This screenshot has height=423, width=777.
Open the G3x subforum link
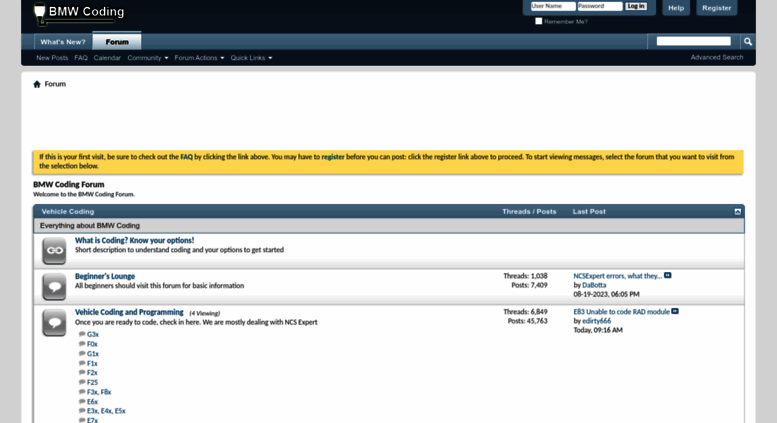(93, 334)
